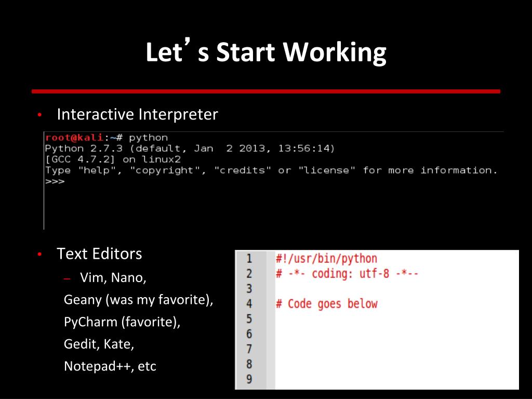Image resolution: width=532 pixels, height=399 pixels.
Task: Click the "[GCC 4.7.2] on linux2" line
Action: tap(113, 159)
